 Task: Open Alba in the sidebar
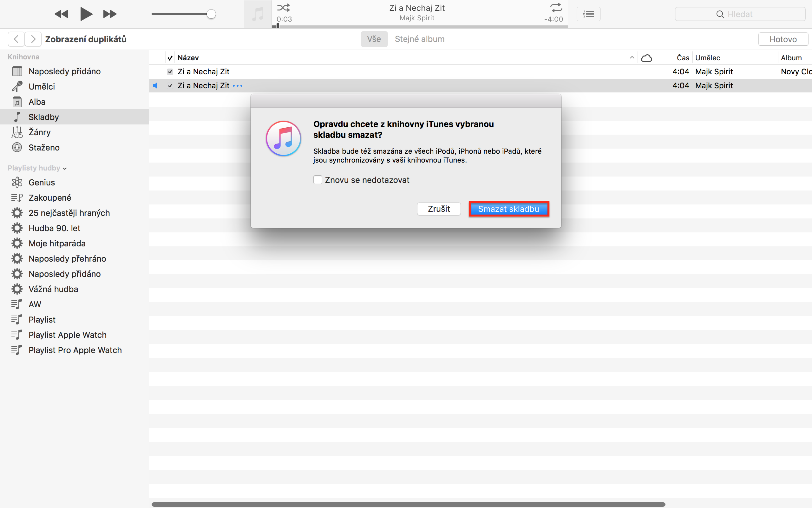tap(75, 102)
